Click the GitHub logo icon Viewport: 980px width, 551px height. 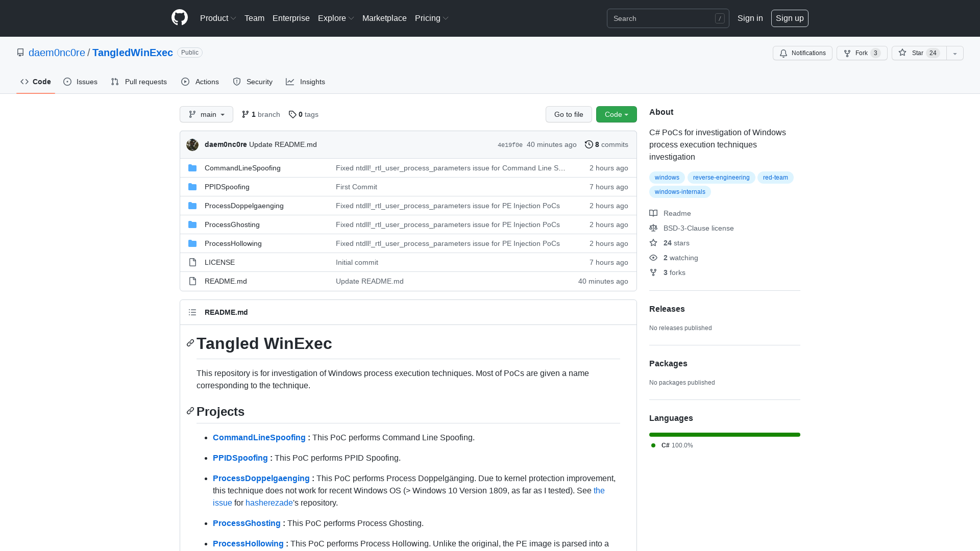click(x=180, y=18)
